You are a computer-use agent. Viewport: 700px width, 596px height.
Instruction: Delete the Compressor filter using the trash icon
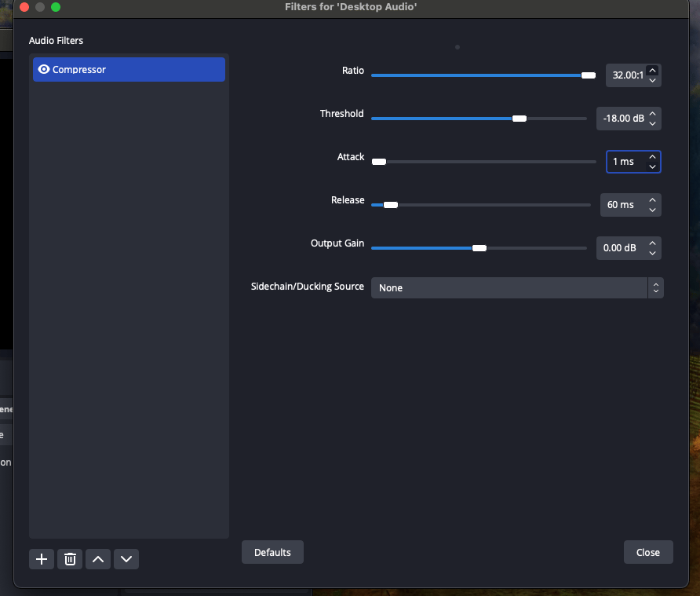coord(70,559)
